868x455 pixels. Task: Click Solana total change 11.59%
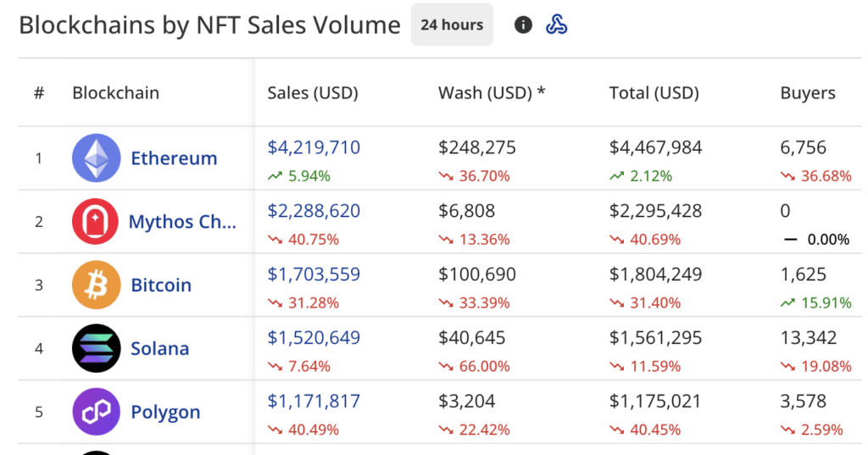click(645, 366)
